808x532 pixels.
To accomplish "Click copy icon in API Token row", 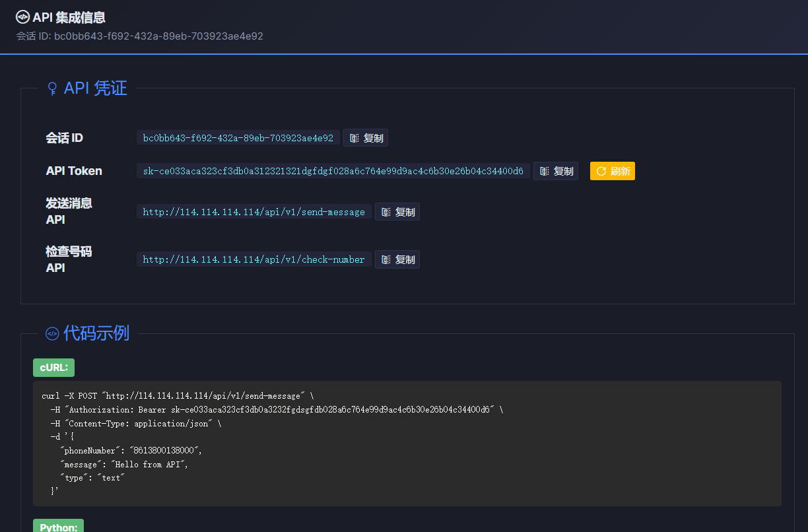I will tap(545, 171).
